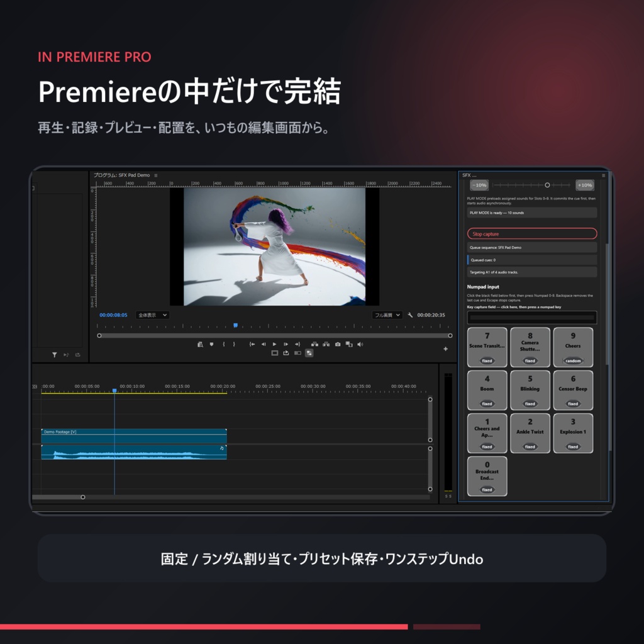Click the 'PLAY MODE is ready — 10 sounds' status
Image resolution: width=644 pixels, height=644 pixels.
click(x=532, y=213)
